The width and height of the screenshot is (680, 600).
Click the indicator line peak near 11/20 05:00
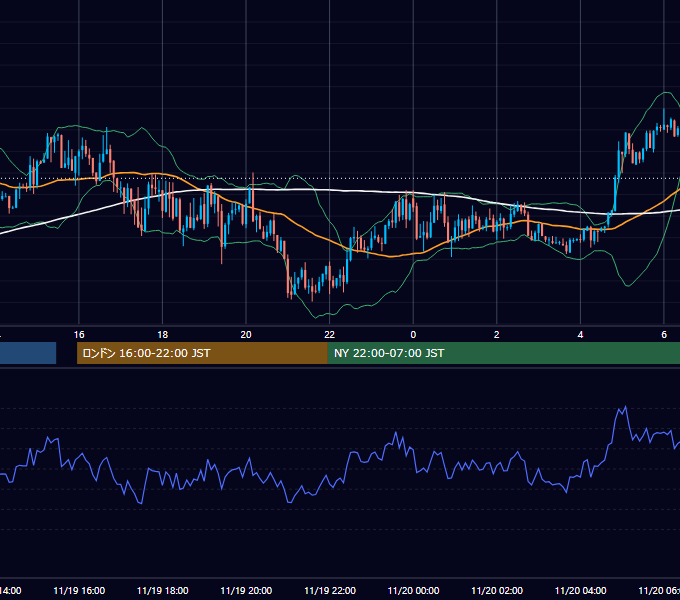coord(625,408)
